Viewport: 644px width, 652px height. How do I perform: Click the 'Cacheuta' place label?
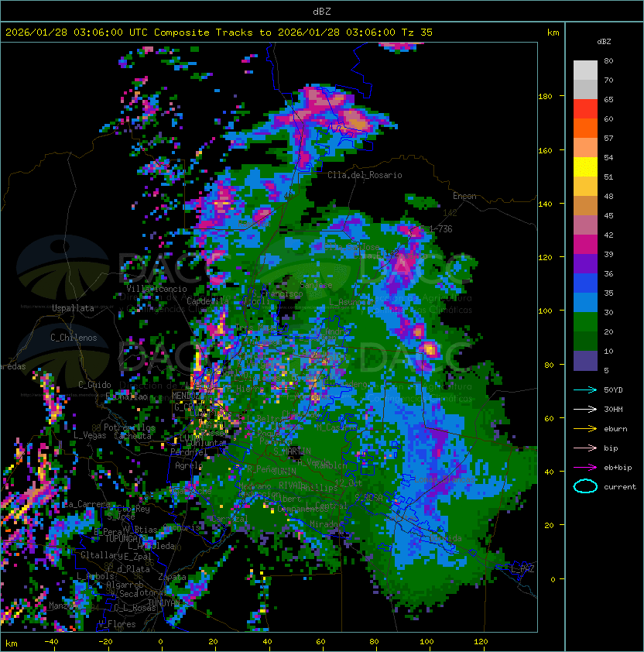(132, 436)
